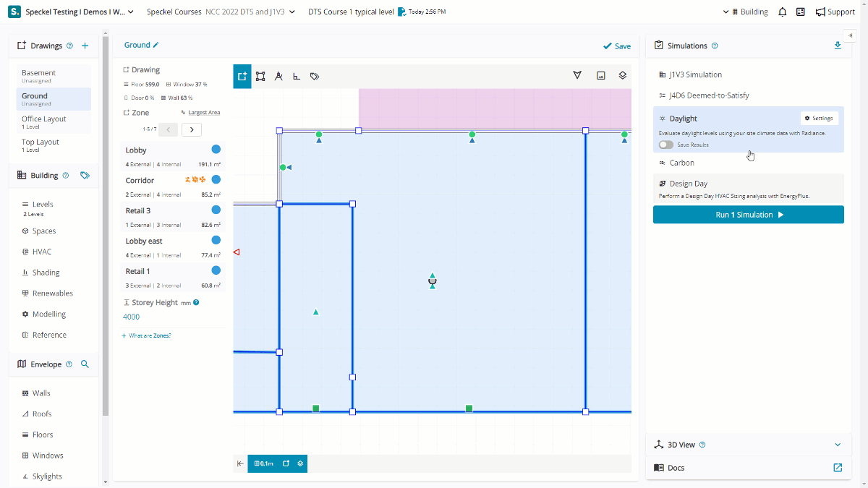Screen dimensions: 868x488
Task: Edit the Storey Height value 4000
Action: [132, 317]
